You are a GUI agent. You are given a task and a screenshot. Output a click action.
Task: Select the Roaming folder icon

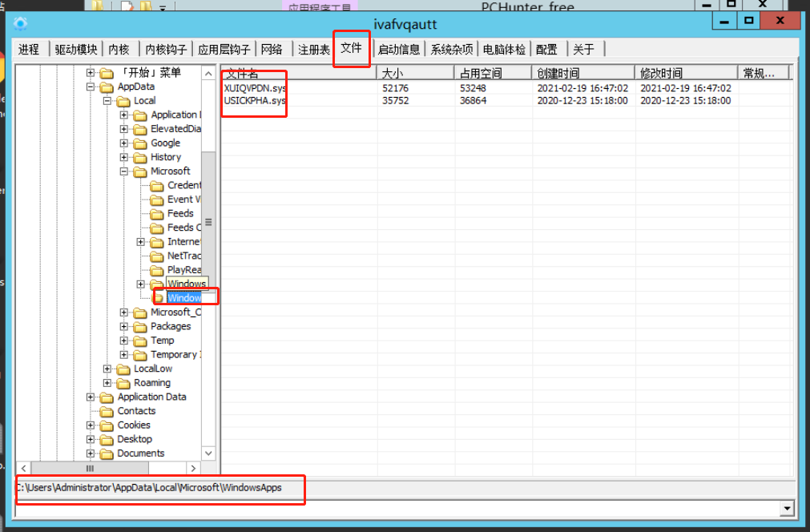pyautogui.click(x=123, y=383)
